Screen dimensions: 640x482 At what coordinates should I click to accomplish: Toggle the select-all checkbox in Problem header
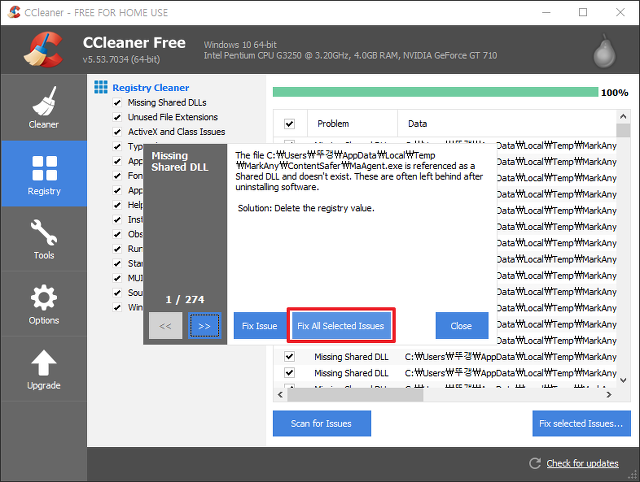point(289,124)
